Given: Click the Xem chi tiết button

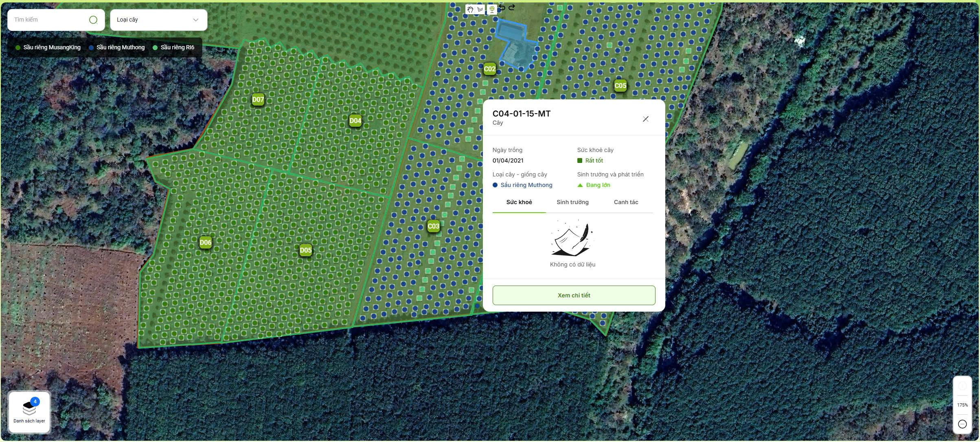Looking at the screenshot, I should 574,295.
